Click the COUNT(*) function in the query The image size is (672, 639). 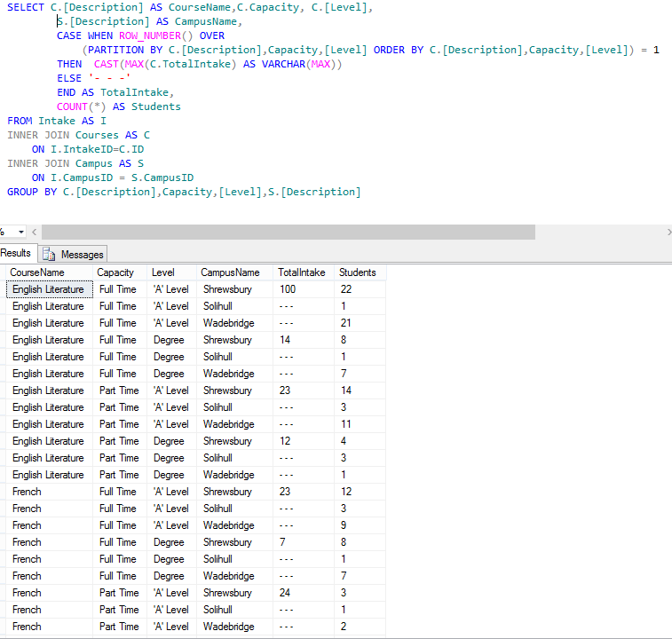pyautogui.click(x=82, y=106)
